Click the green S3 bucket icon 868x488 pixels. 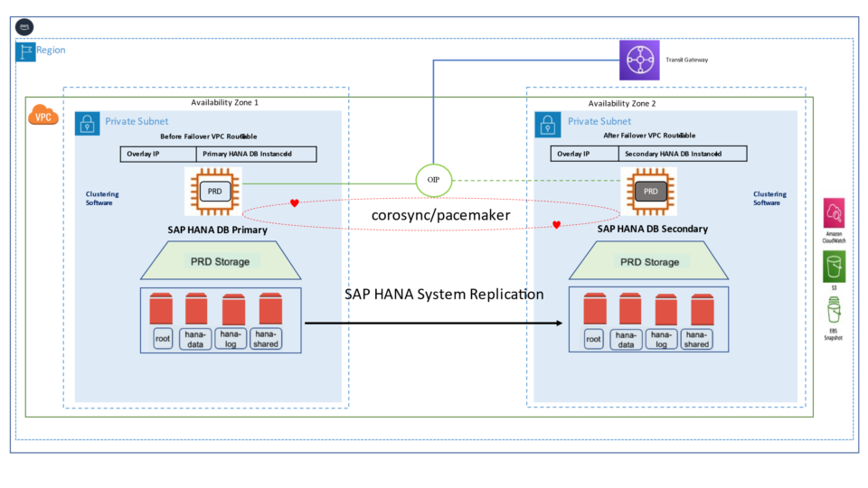pyautogui.click(x=834, y=267)
